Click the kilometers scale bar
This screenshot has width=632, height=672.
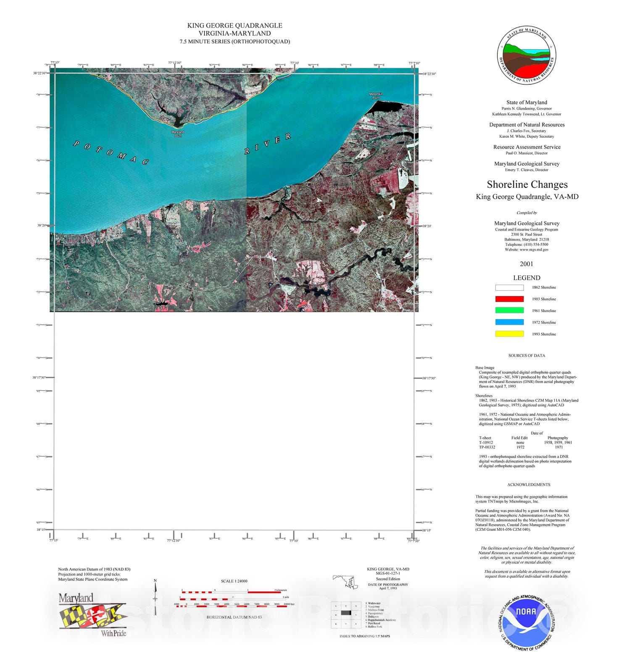pyautogui.click(x=231, y=592)
